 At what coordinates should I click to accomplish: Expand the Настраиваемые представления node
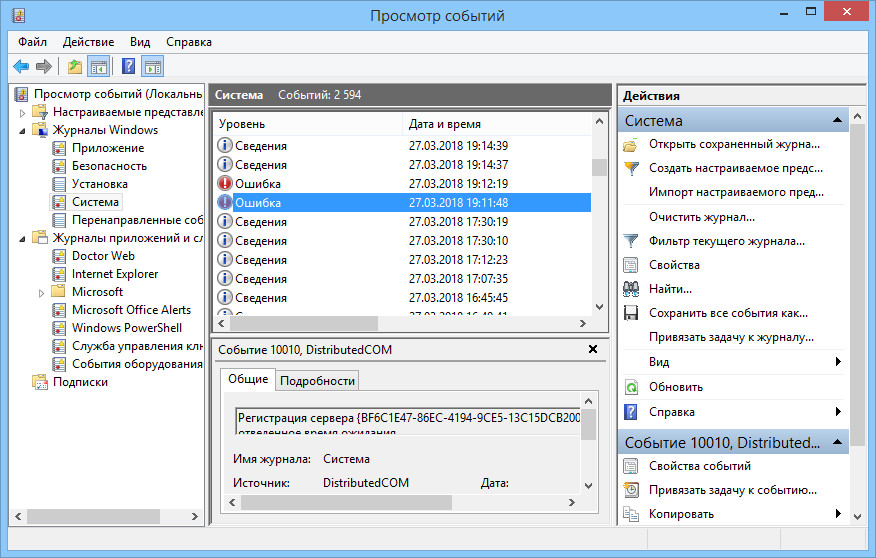(22, 113)
